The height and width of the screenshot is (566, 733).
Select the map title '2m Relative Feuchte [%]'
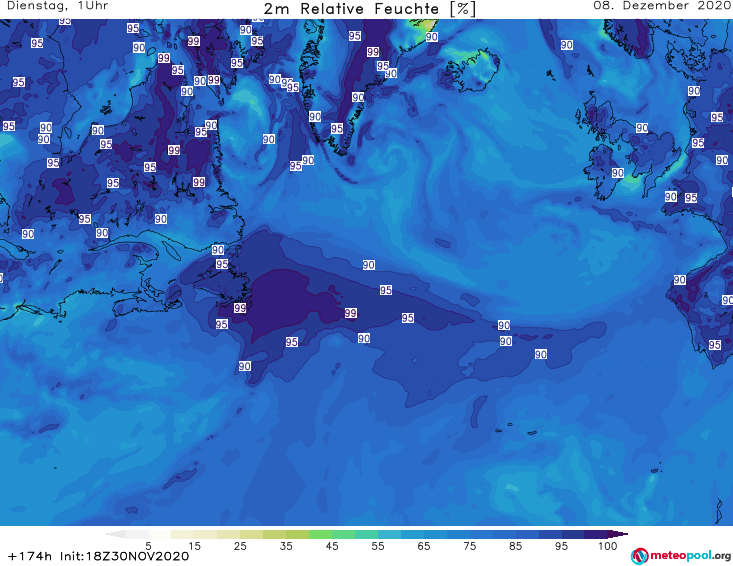point(370,8)
